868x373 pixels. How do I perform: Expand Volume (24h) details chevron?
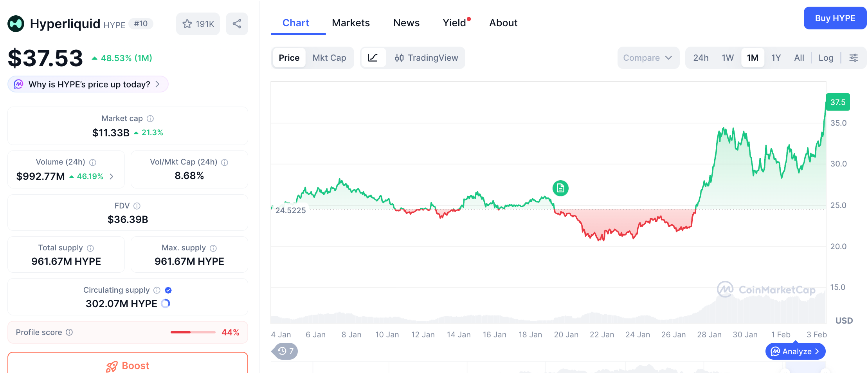tap(112, 177)
